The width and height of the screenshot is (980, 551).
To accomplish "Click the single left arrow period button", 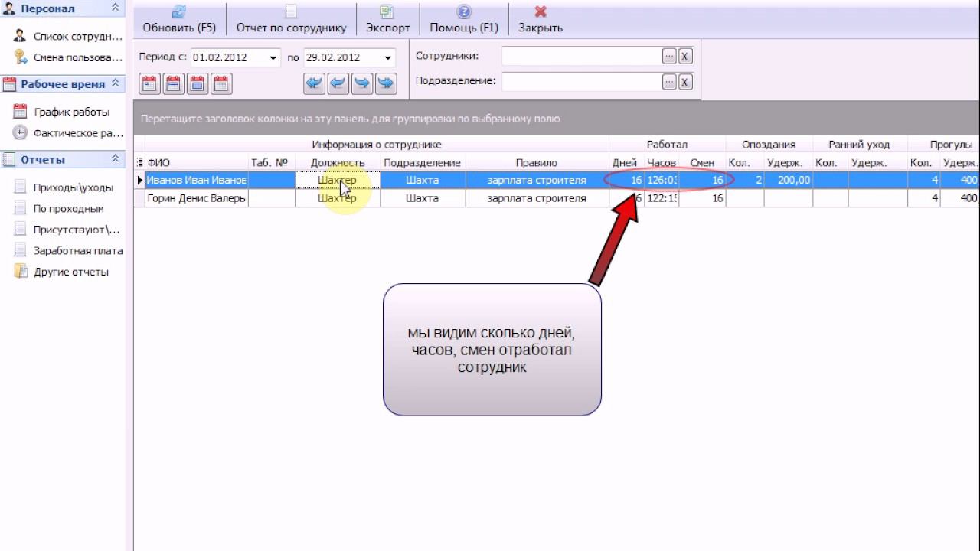I will pyautogui.click(x=338, y=83).
